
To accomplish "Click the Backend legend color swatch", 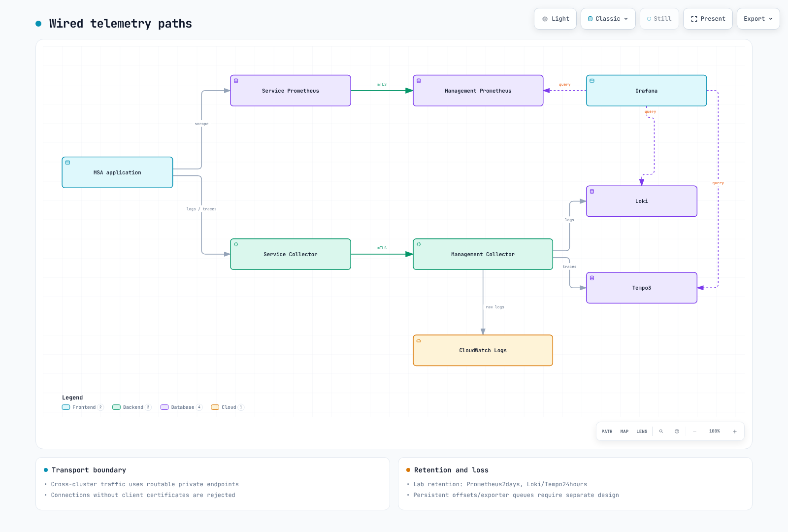I will pyautogui.click(x=116, y=407).
